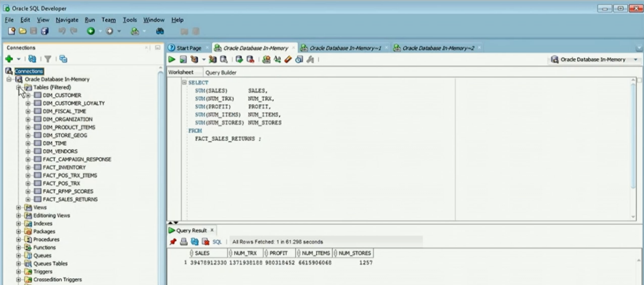
Task: Collapse the Oracle Database In-Memory connection node
Action: coord(9,79)
